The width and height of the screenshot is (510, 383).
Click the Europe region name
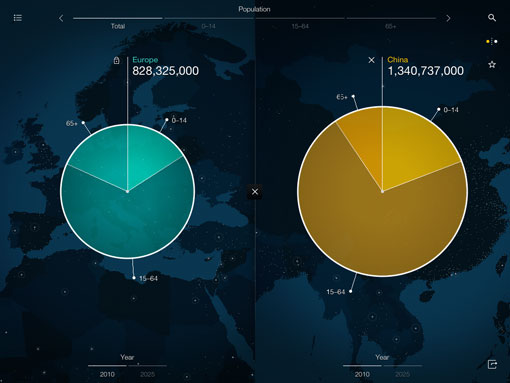click(145, 60)
